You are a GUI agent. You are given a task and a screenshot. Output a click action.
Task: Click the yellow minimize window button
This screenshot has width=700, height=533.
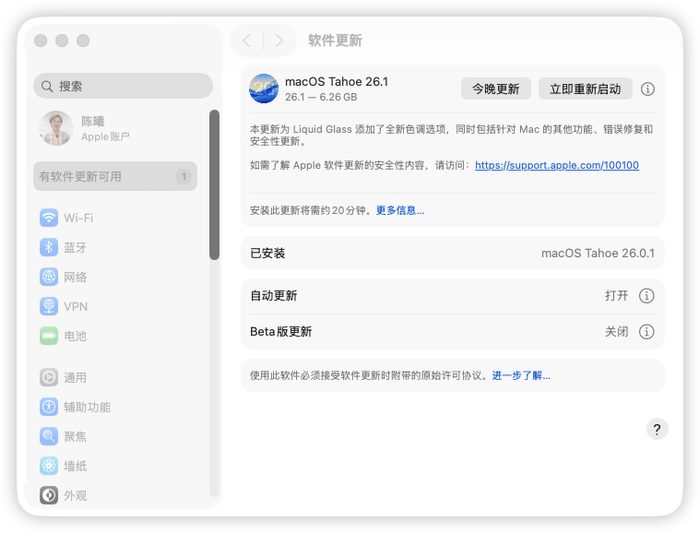[x=62, y=41]
